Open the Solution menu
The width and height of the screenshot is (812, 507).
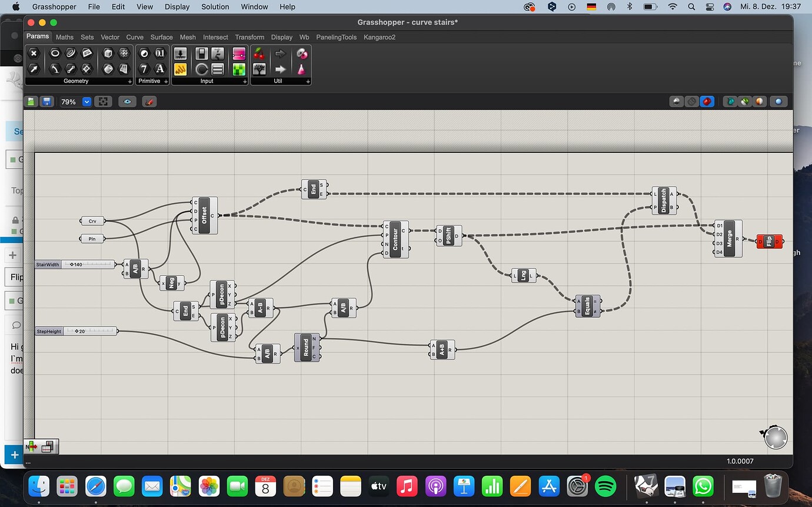215,6
